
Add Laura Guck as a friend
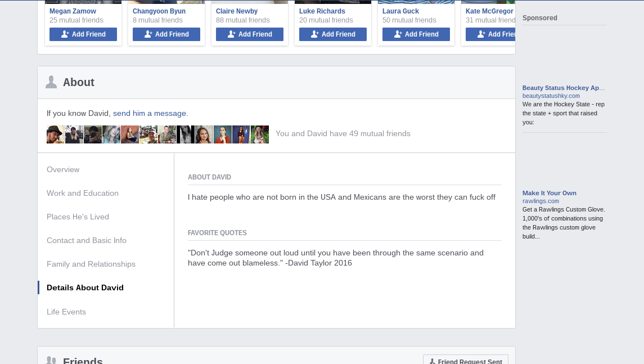(416, 34)
